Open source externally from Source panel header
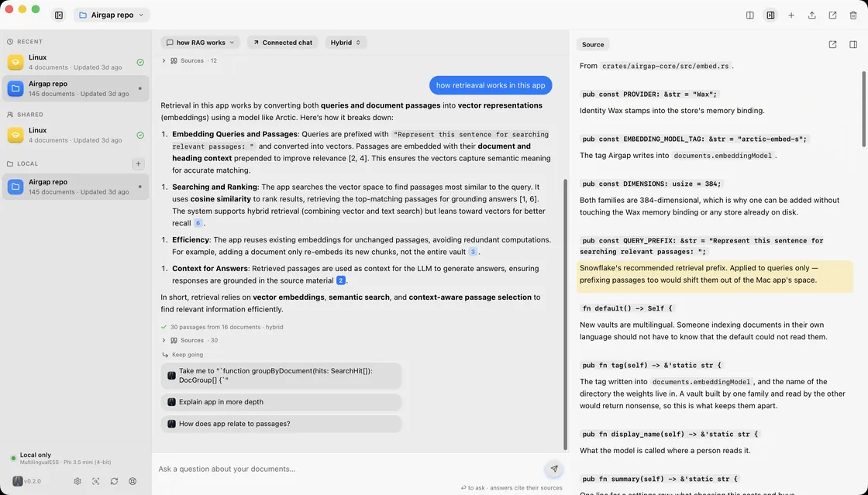This screenshot has height=495, width=868. (x=832, y=44)
